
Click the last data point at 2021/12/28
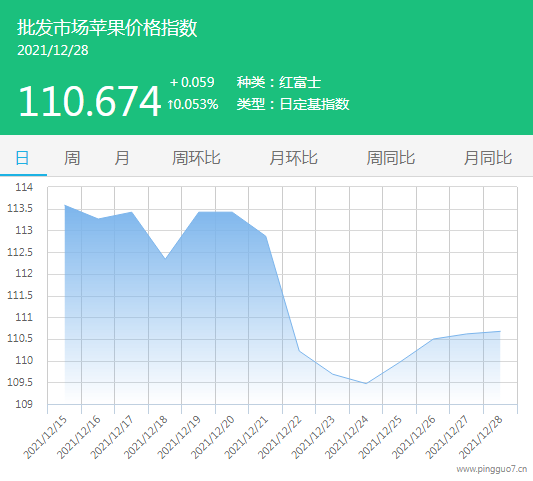[x=500, y=331]
